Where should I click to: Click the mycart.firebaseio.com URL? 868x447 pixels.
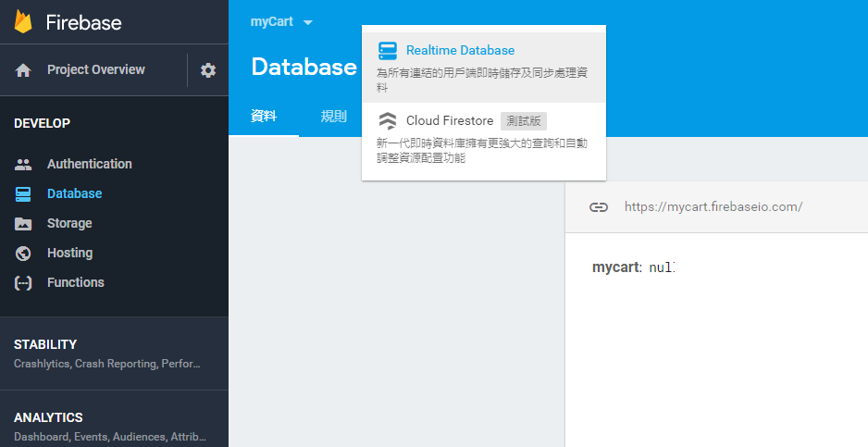(713, 207)
